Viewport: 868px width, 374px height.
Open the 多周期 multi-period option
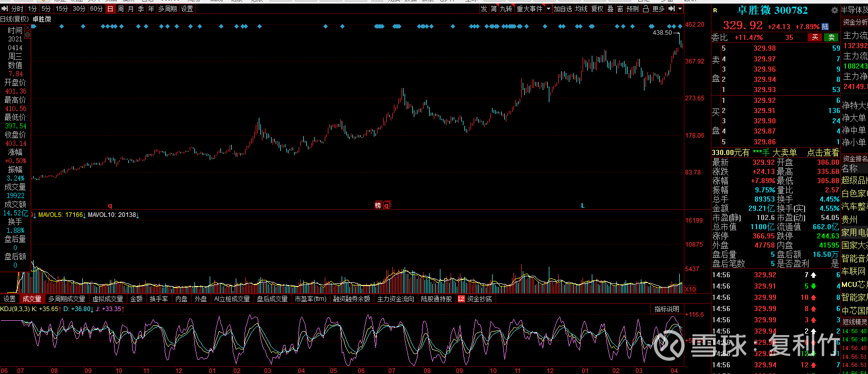pos(167,9)
